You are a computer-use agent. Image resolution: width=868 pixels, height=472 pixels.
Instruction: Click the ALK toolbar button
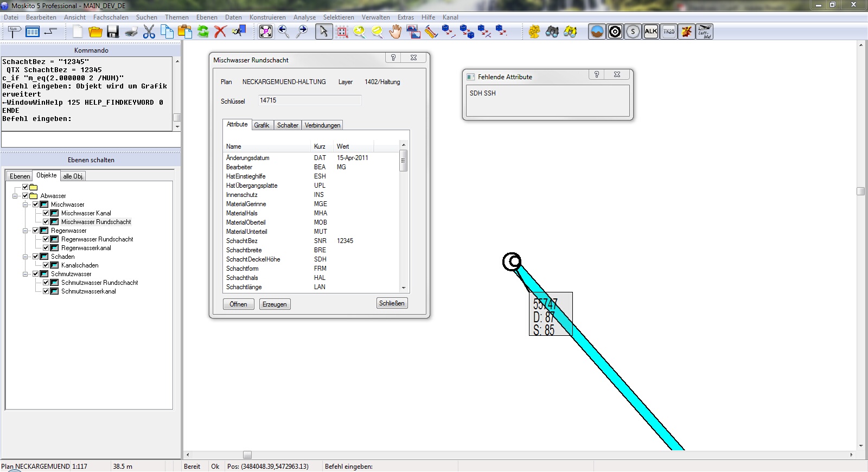point(650,32)
